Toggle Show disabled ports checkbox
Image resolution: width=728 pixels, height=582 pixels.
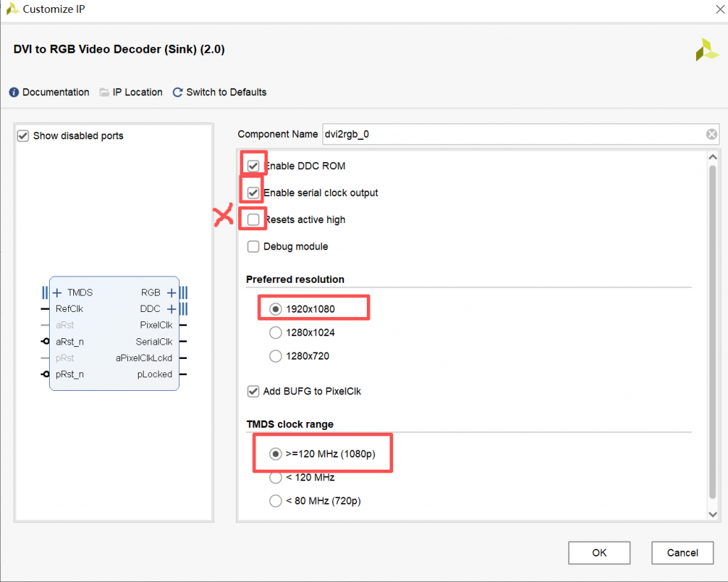23,136
